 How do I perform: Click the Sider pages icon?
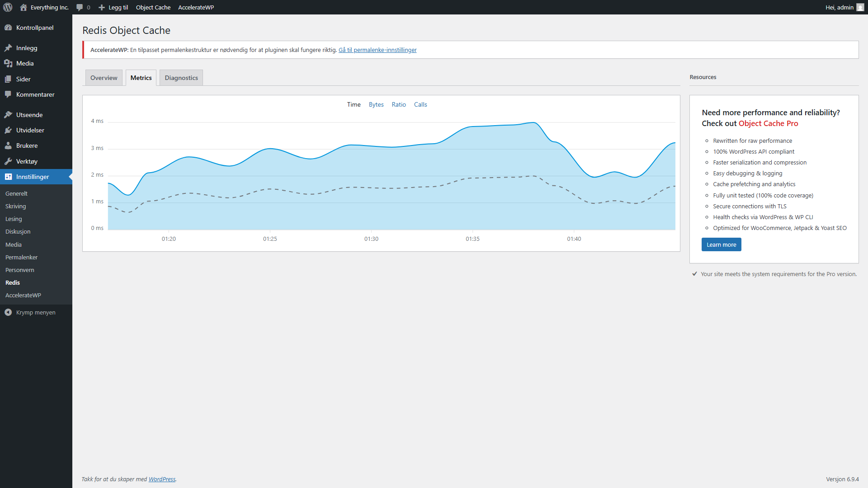pos(8,79)
